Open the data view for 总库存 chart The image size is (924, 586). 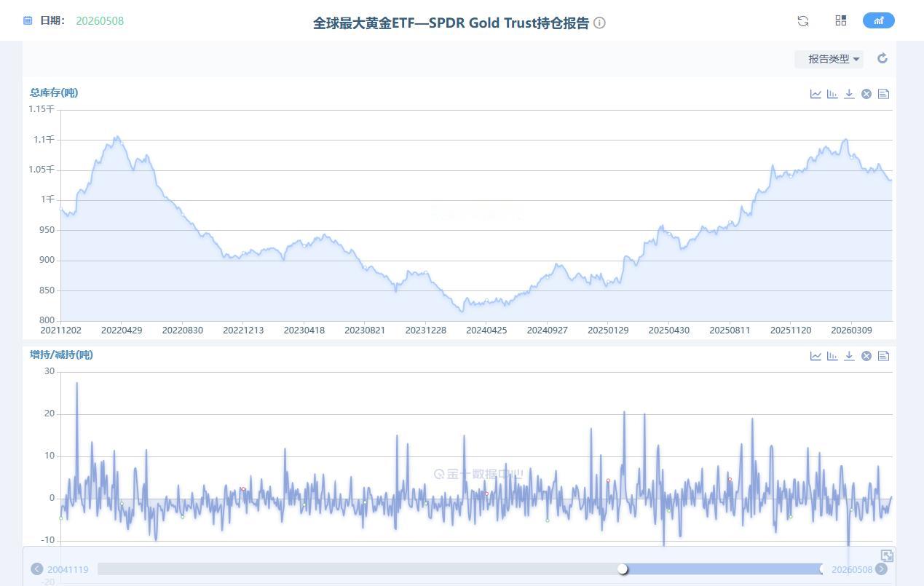[x=883, y=94]
